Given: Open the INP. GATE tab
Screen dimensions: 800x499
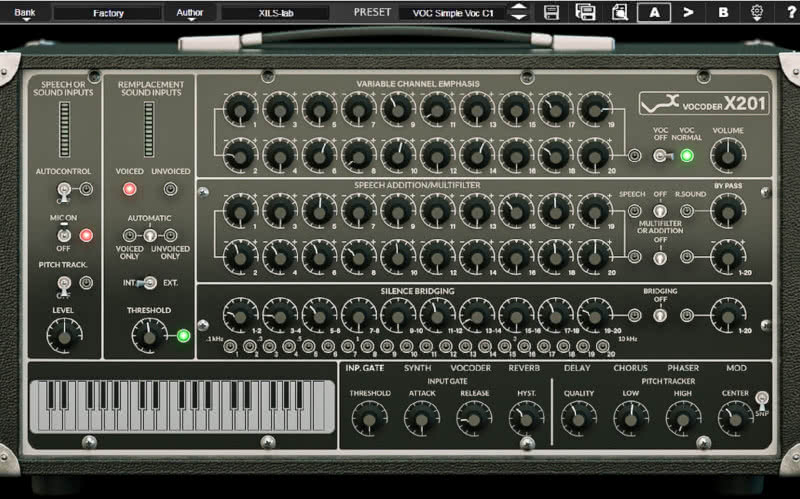Looking at the screenshot, I should click(x=364, y=368).
